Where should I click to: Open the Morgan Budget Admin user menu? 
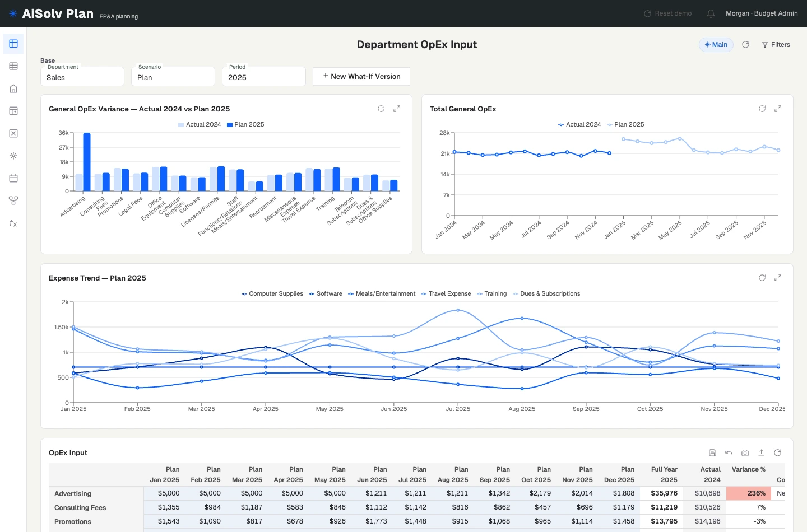[762, 13]
